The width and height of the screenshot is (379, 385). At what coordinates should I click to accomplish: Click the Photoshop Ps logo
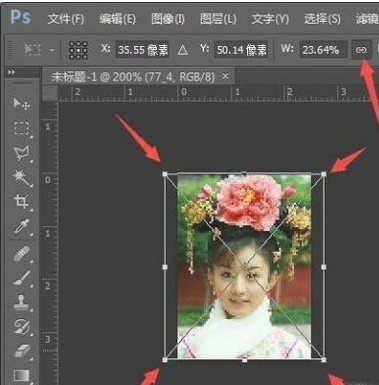[21, 17]
